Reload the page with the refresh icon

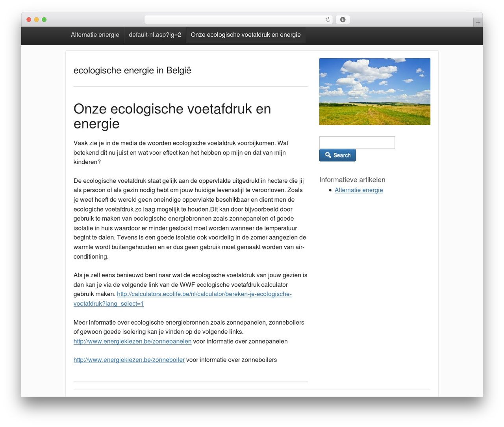coord(328,20)
